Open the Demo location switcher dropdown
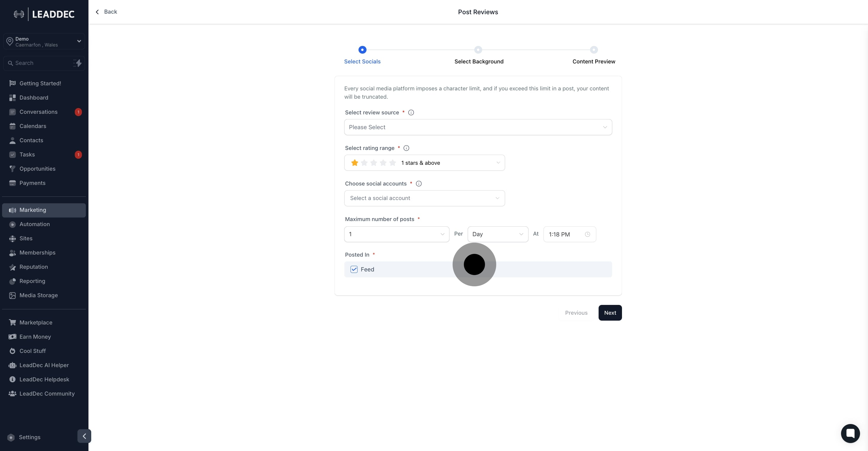The width and height of the screenshot is (868, 451). 44,41
